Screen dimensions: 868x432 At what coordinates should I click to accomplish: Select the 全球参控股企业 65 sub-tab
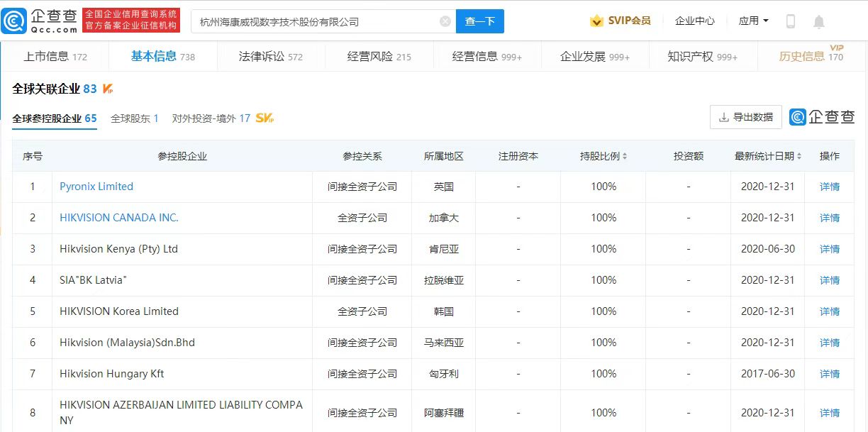click(55, 118)
